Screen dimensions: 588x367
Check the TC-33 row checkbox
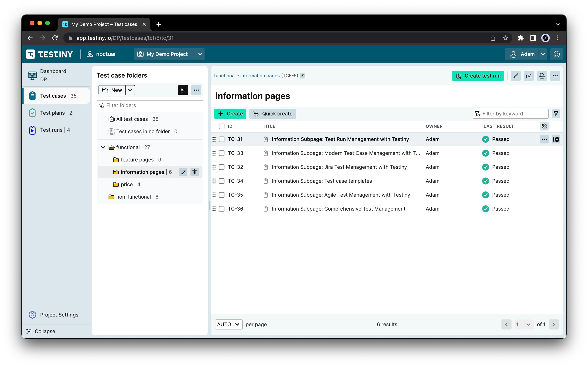pyautogui.click(x=222, y=153)
